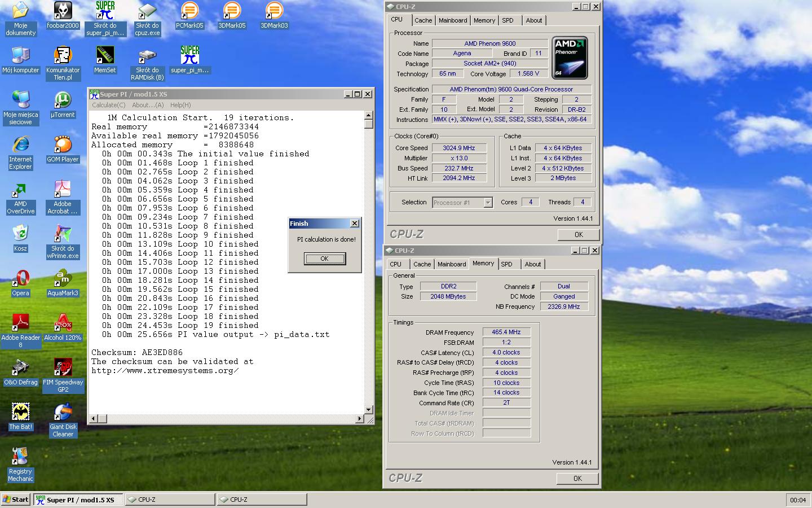Click the DRAM Frequency 465.4 MHz field

506,332
